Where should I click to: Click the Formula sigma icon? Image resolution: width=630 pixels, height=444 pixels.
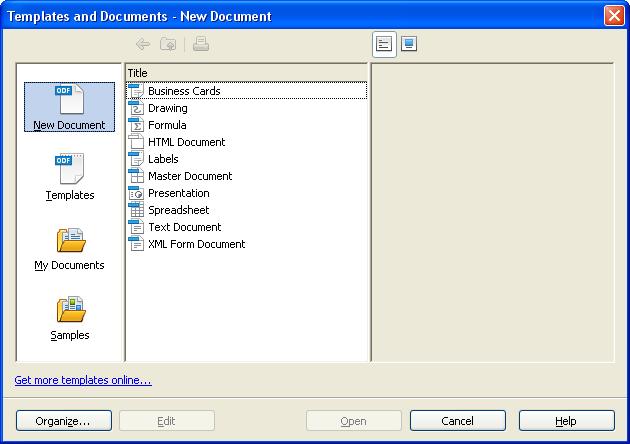click(x=136, y=125)
